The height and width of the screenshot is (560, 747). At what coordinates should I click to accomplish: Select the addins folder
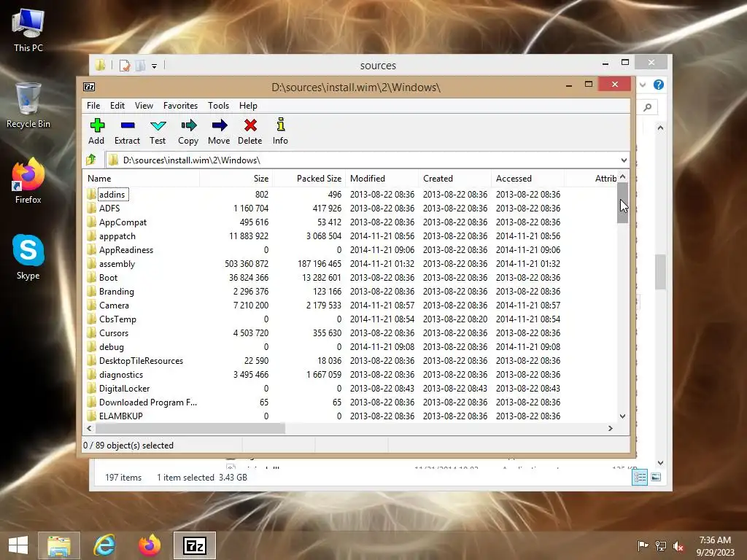(x=112, y=194)
